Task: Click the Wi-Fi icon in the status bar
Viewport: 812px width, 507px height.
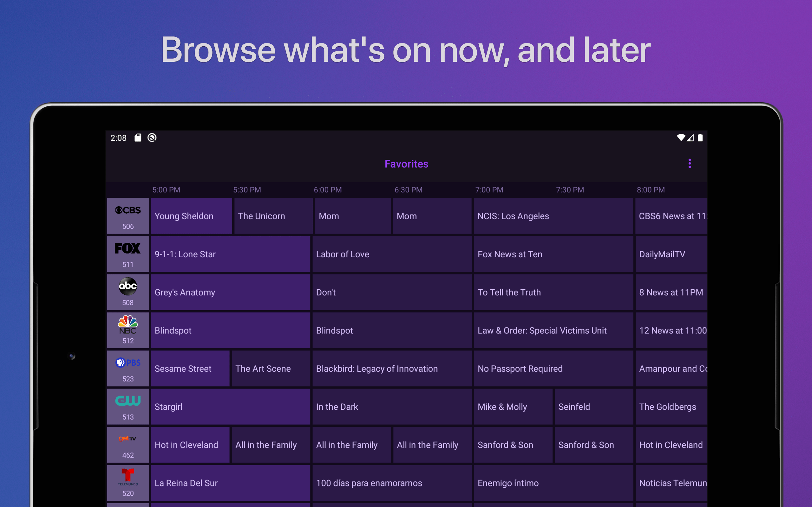Action: pos(681,138)
